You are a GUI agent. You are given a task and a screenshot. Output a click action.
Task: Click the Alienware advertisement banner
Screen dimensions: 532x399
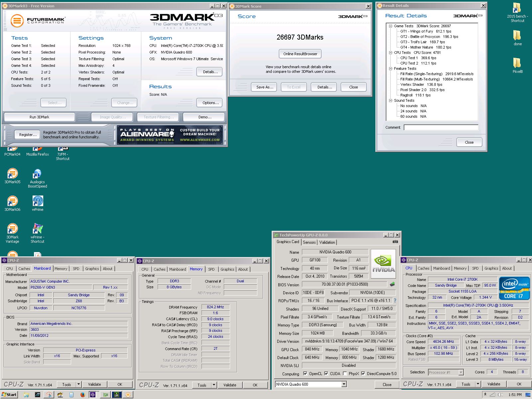pos(170,135)
